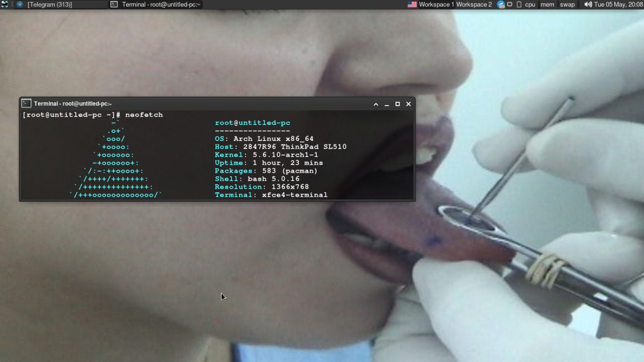Click the terminal title 'Terminal - root@untitled-pc:~'
The image size is (644, 362).
pos(73,104)
